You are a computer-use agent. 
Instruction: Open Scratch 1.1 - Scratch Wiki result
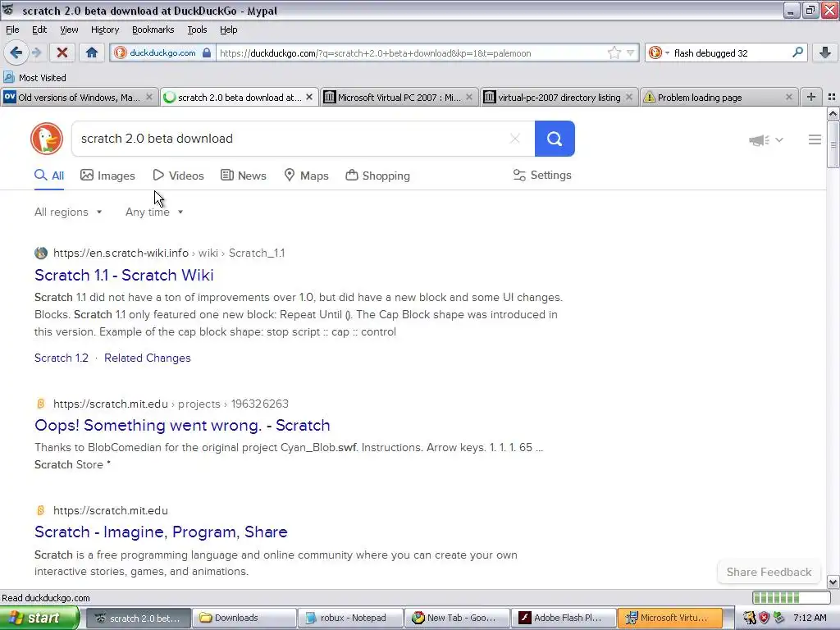pos(125,275)
